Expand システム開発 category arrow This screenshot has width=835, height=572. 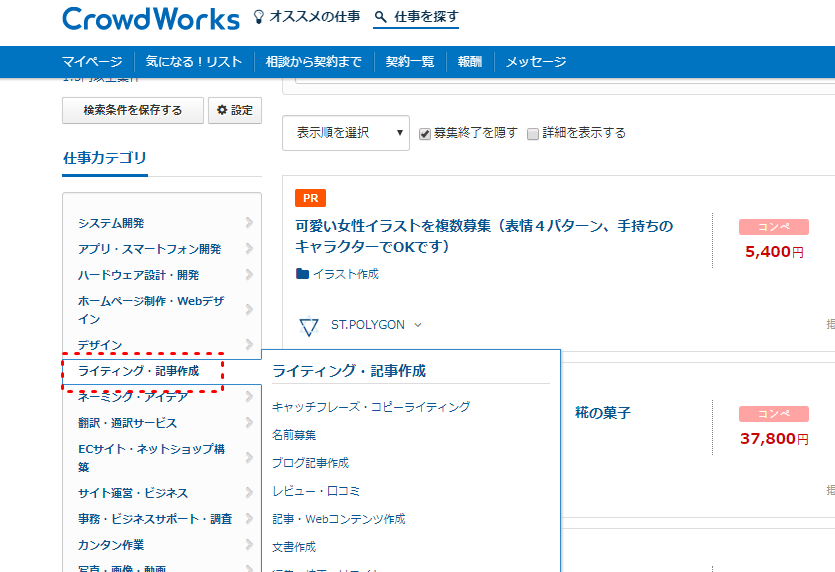click(x=248, y=223)
